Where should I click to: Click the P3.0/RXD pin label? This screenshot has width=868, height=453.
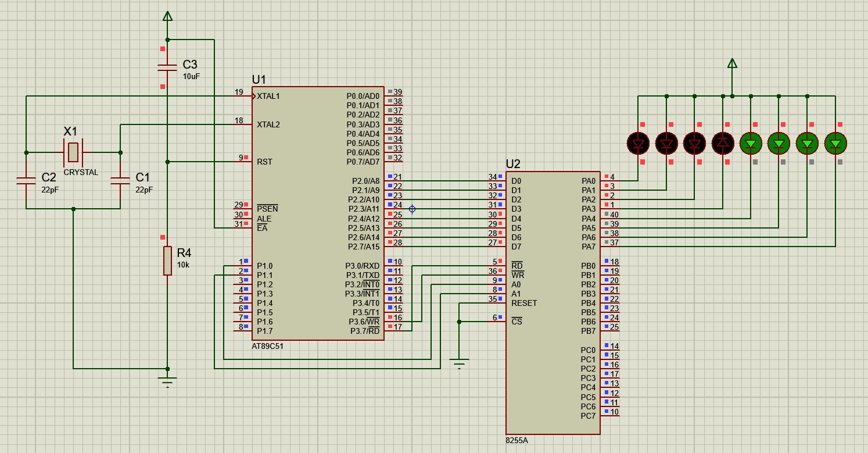(363, 266)
